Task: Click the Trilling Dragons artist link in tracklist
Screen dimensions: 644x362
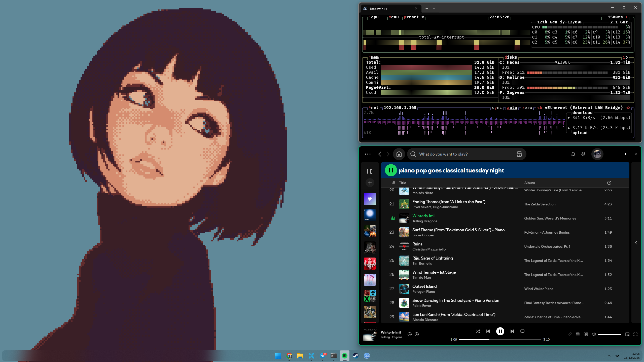Action: 425,221
